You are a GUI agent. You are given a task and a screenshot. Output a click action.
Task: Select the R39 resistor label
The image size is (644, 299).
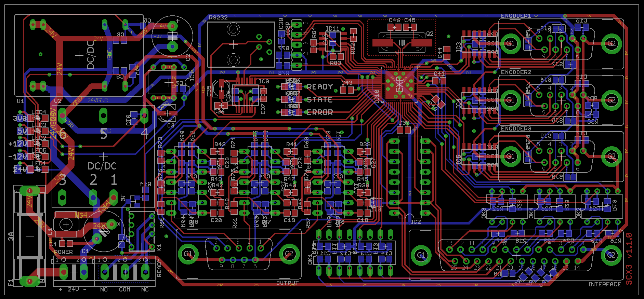tap(365, 144)
